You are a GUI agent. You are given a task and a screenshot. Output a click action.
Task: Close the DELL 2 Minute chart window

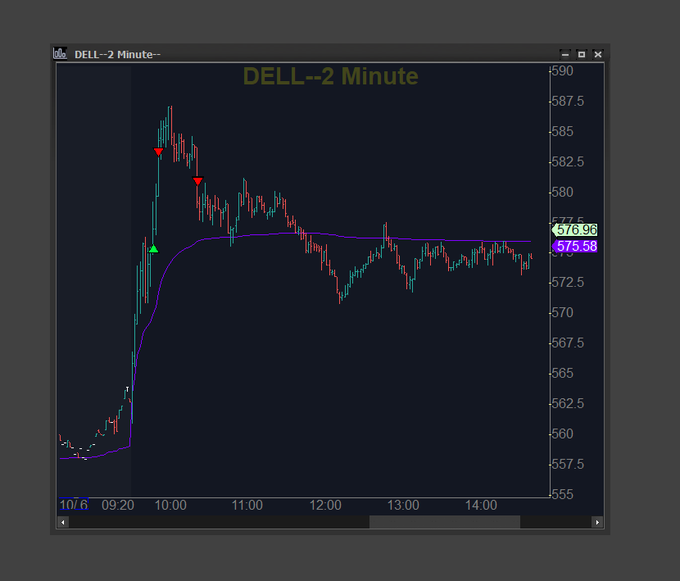(598, 54)
